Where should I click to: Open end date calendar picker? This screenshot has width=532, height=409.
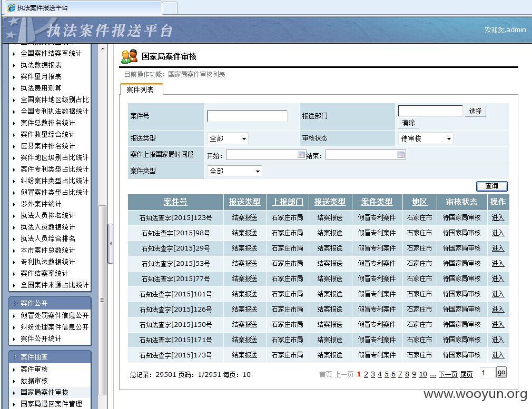pyautogui.click(x=401, y=155)
